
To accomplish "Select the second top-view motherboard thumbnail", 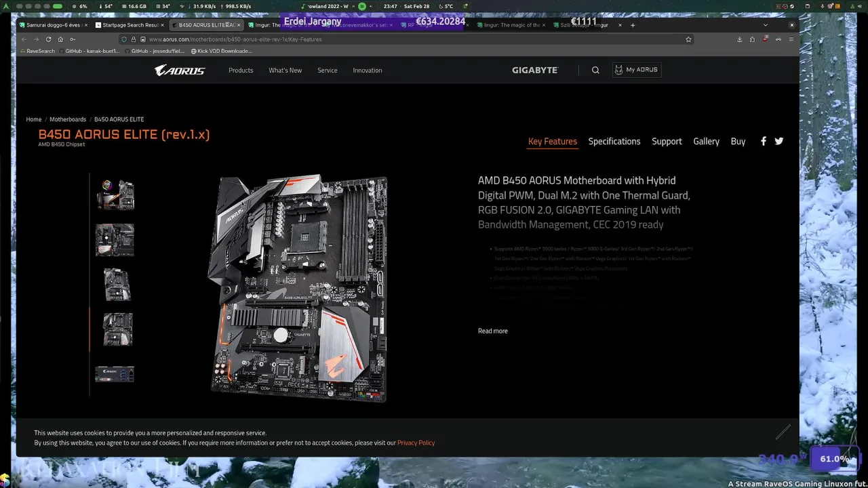I will (x=115, y=240).
